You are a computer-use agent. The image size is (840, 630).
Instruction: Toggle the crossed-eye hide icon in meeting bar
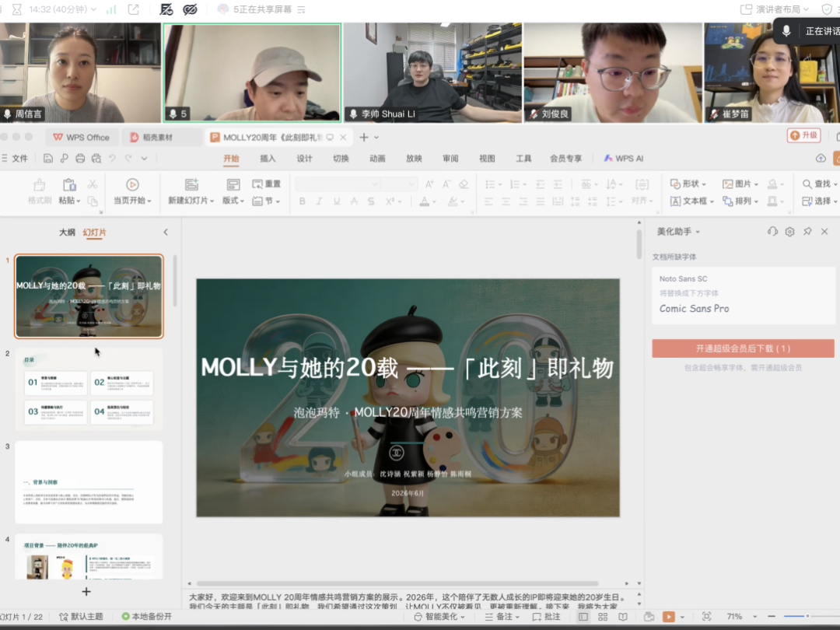tap(190, 9)
